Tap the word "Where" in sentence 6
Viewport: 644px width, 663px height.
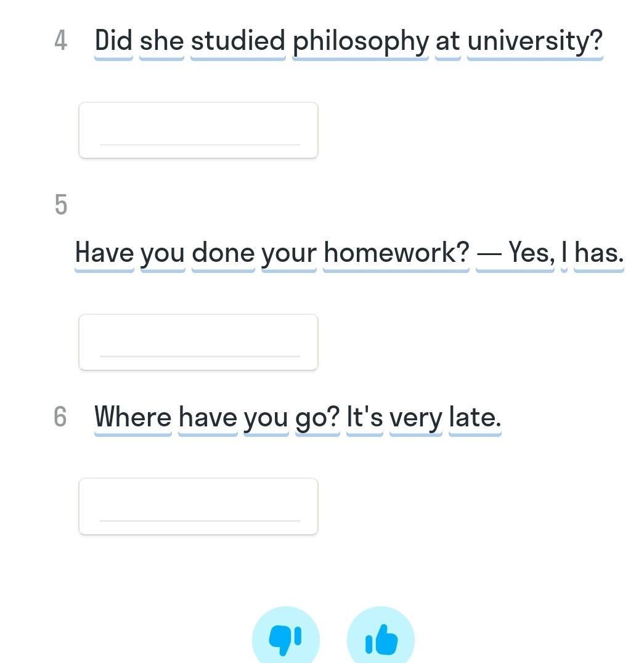pos(132,417)
